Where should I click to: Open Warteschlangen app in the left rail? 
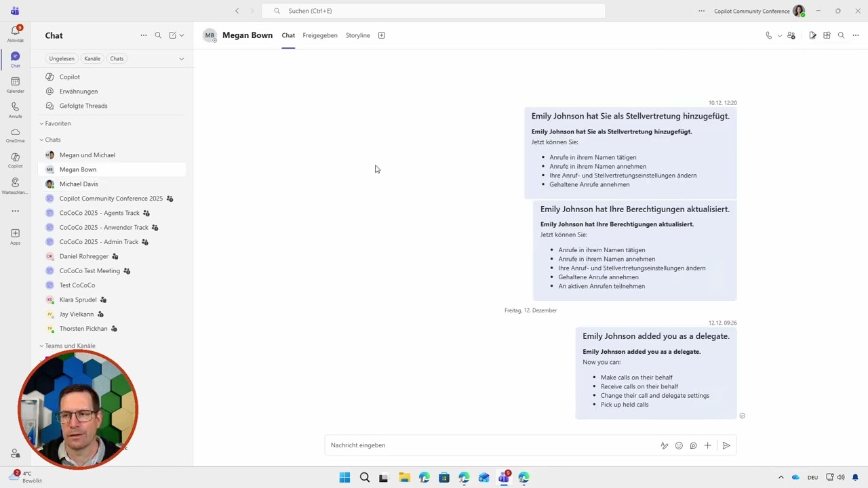pyautogui.click(x=15, y=186)
